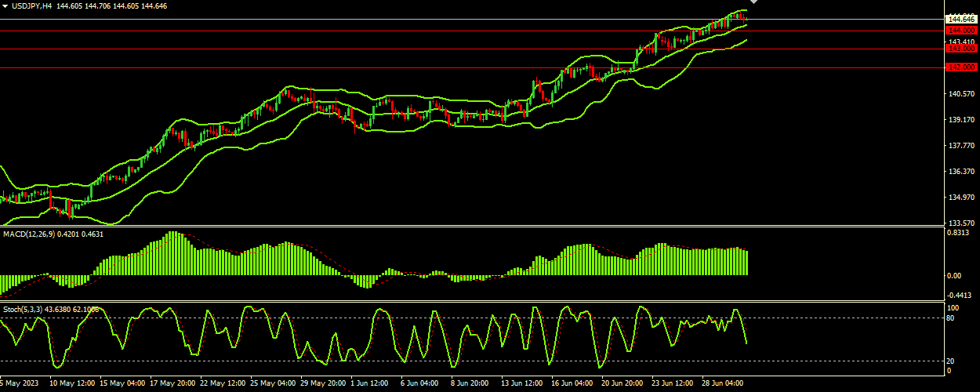
Task: Click the 133.570 price scale value
Action: 961,223
